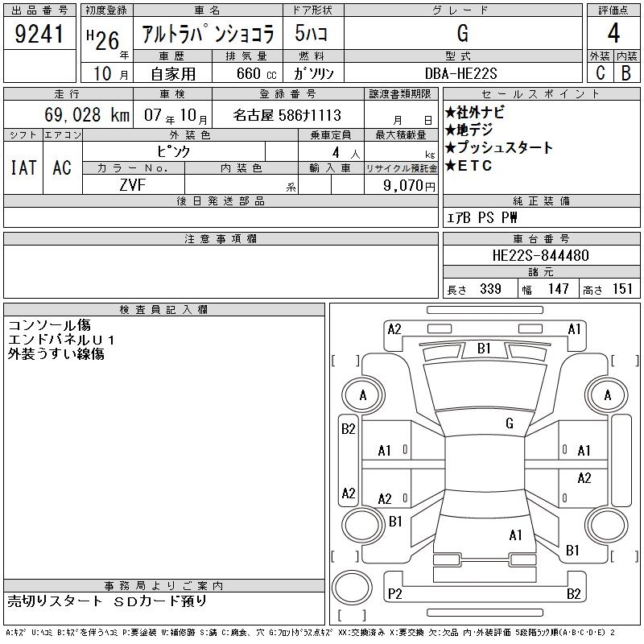Viewport: 644px width, 644px height.
Task: Click the G mark on the windshield diagram
Action: point(510,423)
